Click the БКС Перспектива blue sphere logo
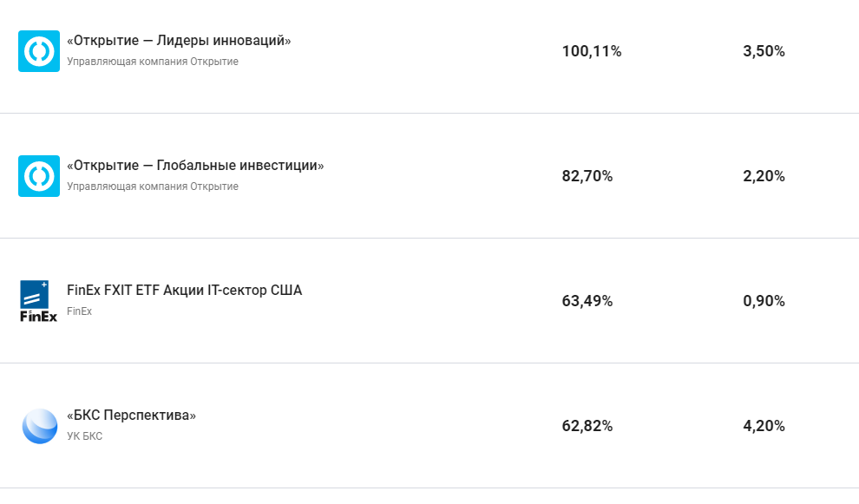Image resolution: width=859 pixels, height=504 pixels. tap(39, 426)
